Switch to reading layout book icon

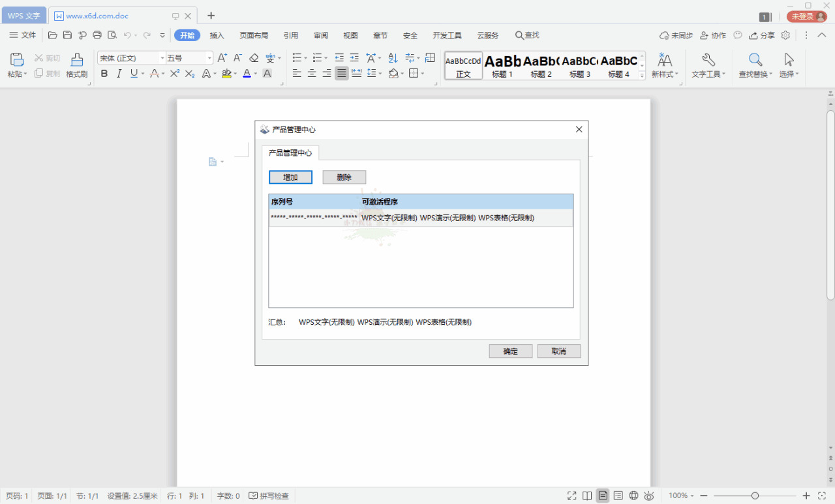(x=587, y=496)
